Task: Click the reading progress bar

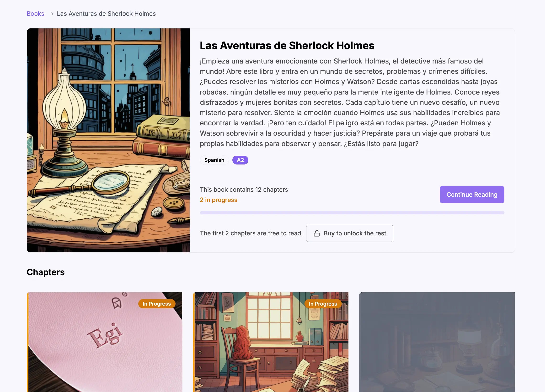Action: click(352, 212)
